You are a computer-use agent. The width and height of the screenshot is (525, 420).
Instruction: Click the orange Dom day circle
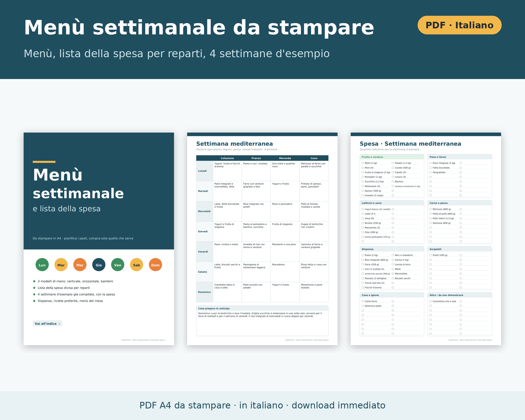(x=156, y=265)
